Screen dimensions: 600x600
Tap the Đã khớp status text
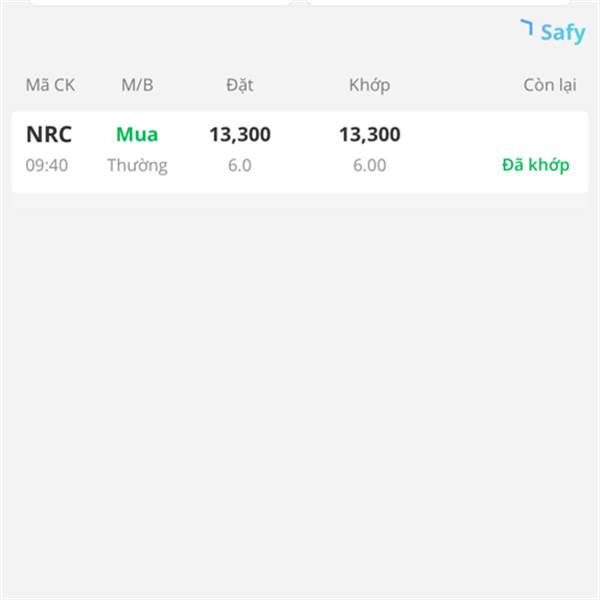pos(536,165)
